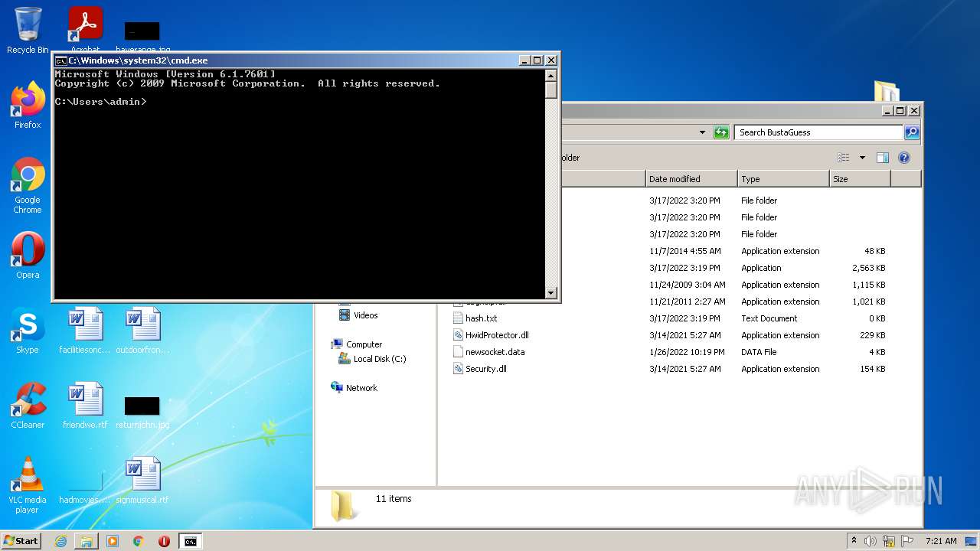980x551 pixels.
Task: Open the Recycle Bin desktop icon
Action: click(x=28, y=31)
